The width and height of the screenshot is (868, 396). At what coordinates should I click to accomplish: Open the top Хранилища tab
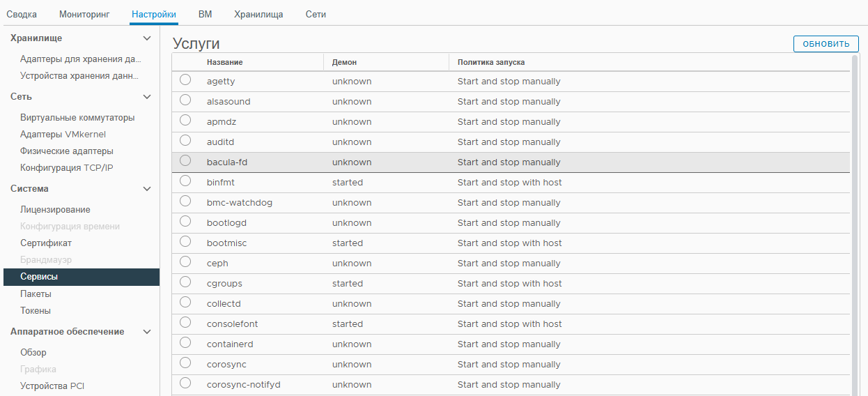tap(258, 14)
